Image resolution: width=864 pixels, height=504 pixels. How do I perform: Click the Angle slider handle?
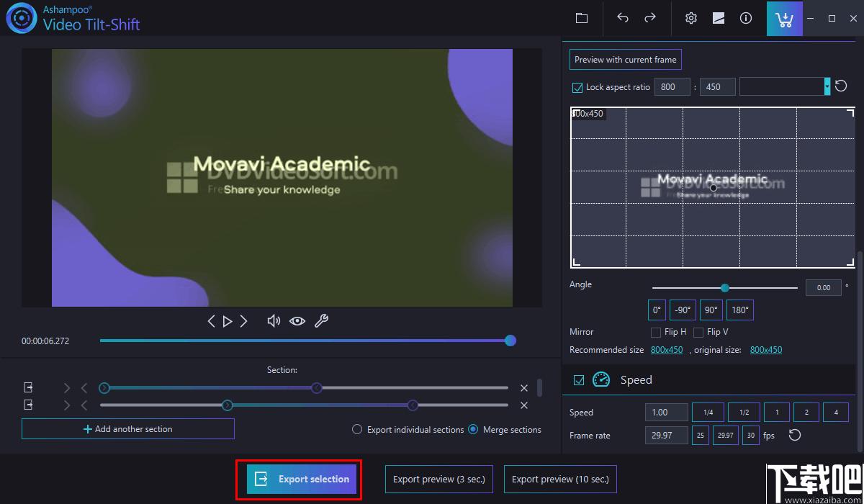725,288
